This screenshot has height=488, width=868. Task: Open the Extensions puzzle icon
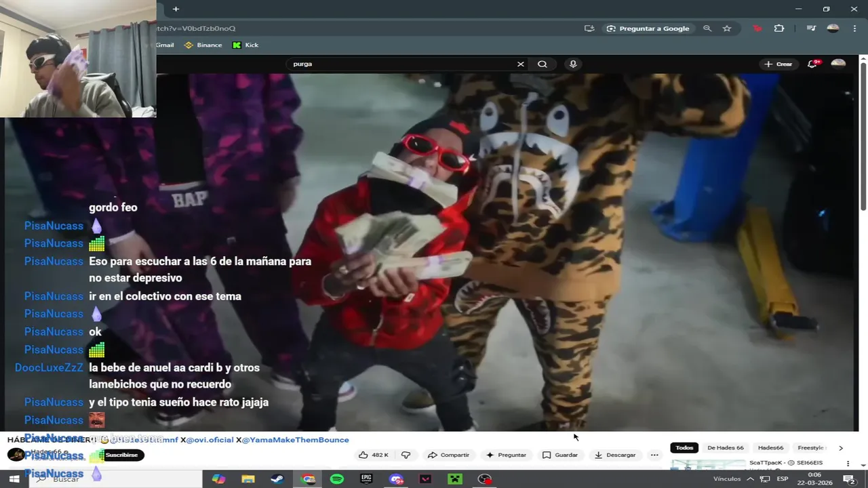coord(779,28)
